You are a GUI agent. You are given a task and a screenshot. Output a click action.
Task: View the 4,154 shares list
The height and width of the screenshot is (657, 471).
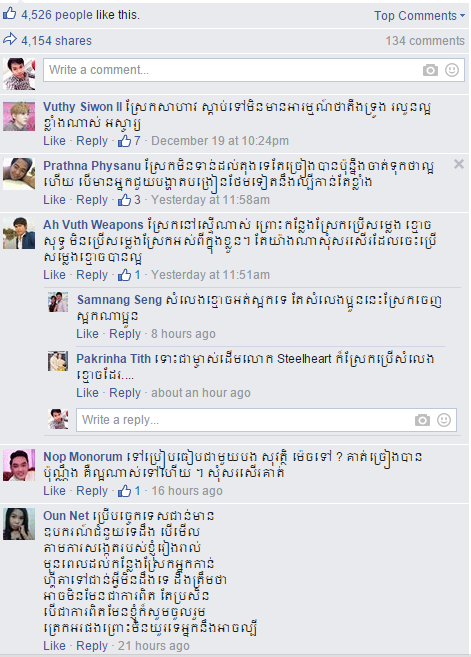57,41
